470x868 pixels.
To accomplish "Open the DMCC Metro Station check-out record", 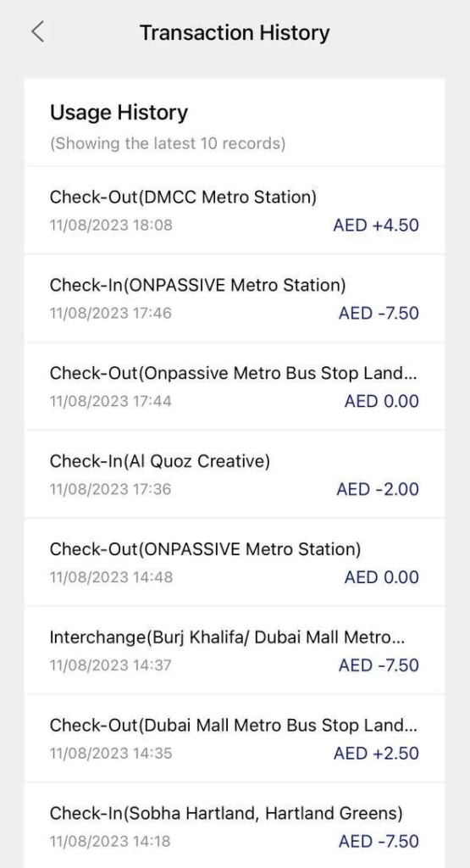I will 235,210.
